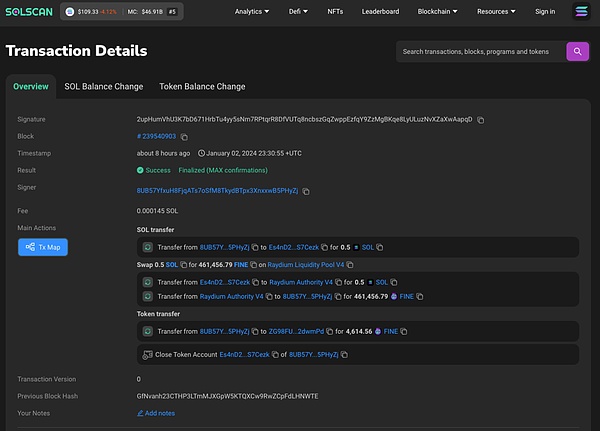The width and height of the screenshot is (600, 431).
Task: Copy the transaction signature
Action: tap(481, 120)
